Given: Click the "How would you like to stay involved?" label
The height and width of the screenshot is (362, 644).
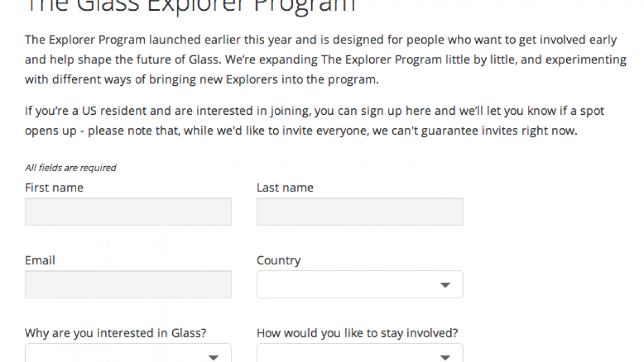Looking at the screenshot, I should (x=357, y=333).
